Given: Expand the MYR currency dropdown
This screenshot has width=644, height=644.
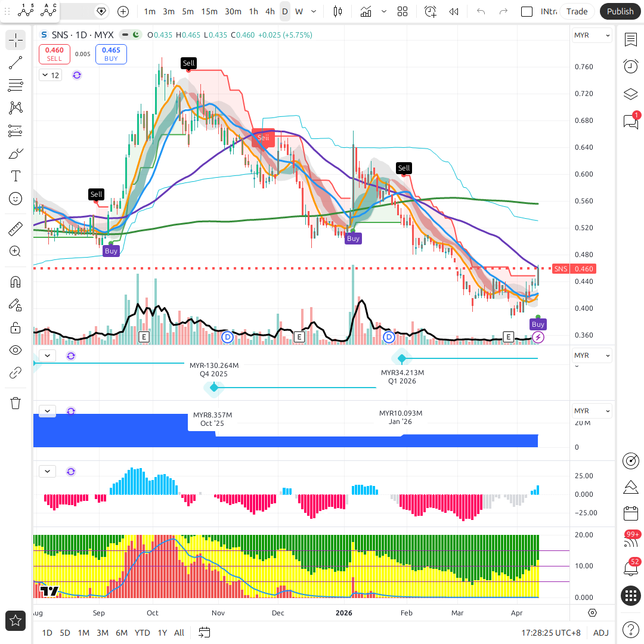Looking at the screenshot, I should 592,35.
